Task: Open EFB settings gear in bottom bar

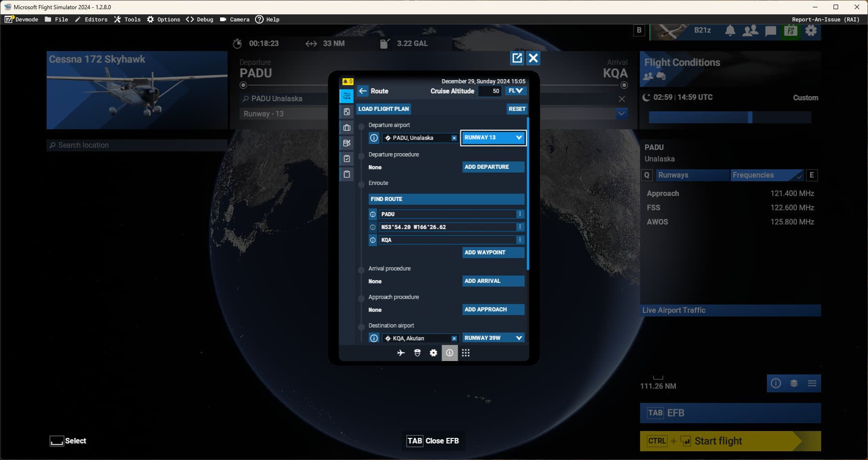Action: (x=433, y=353)
